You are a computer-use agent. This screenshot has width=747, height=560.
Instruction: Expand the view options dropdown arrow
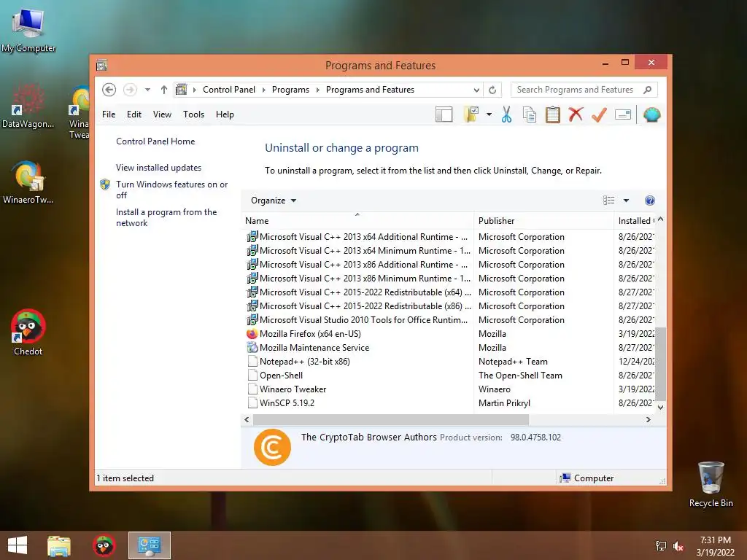pyautogui.click(x=626, y=201)
